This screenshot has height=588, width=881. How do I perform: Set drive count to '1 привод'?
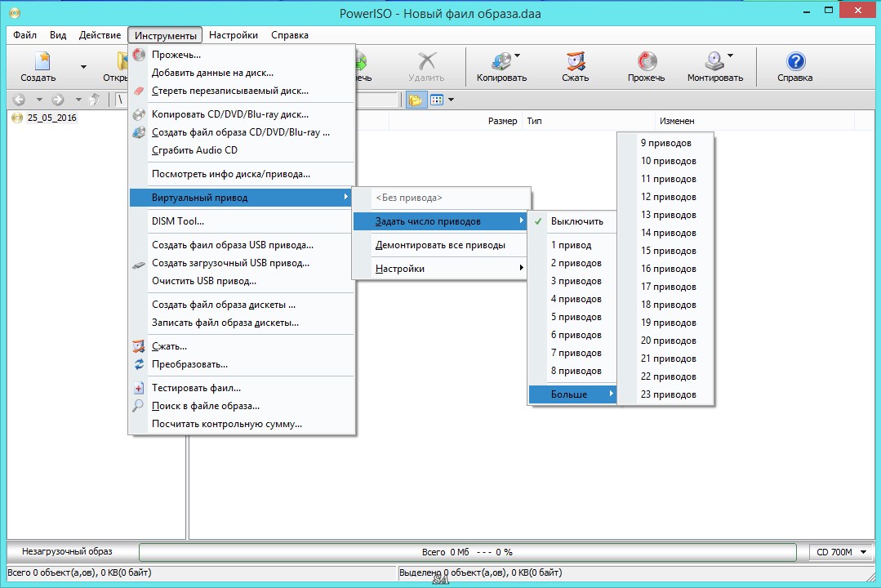572,245
